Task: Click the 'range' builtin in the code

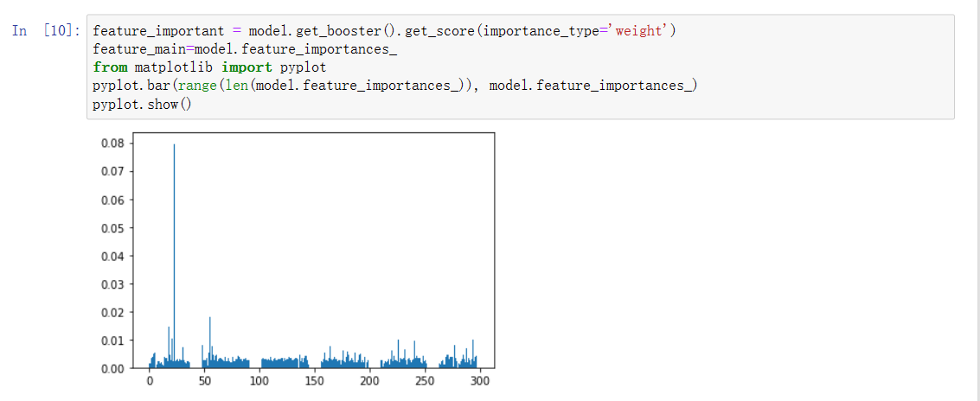Action: pos(192,86)
